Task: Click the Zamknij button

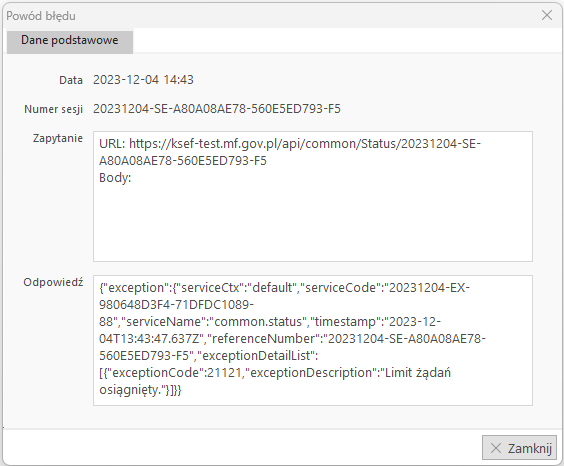Action: [x=519, y=448]
